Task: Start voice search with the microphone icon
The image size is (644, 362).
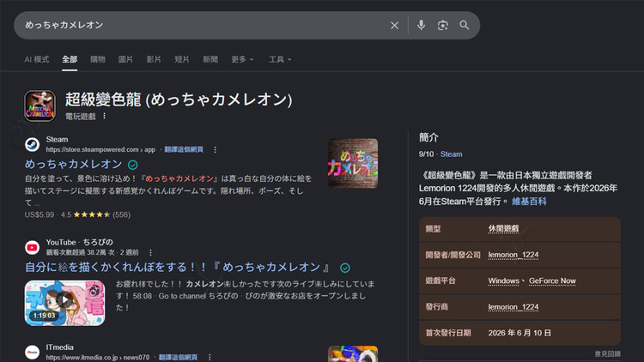Action: (421, 25)
